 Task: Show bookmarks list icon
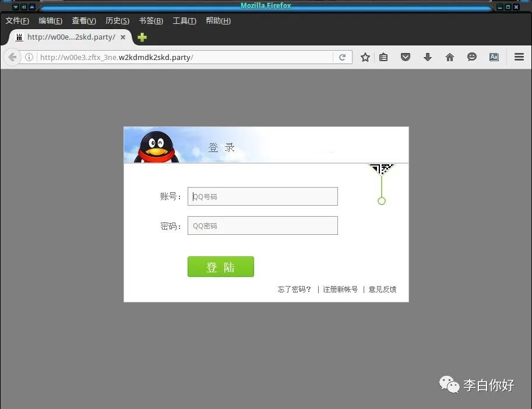click(383, 57)
